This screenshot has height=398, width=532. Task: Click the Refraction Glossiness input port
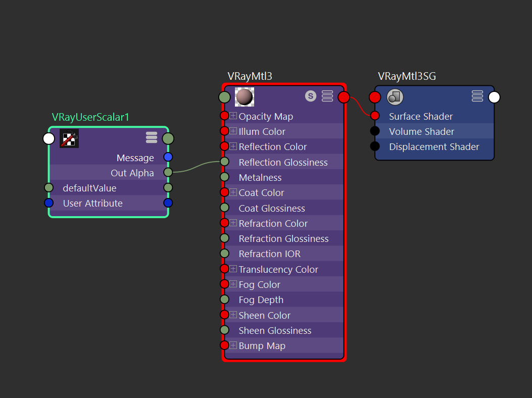point(225,238)
